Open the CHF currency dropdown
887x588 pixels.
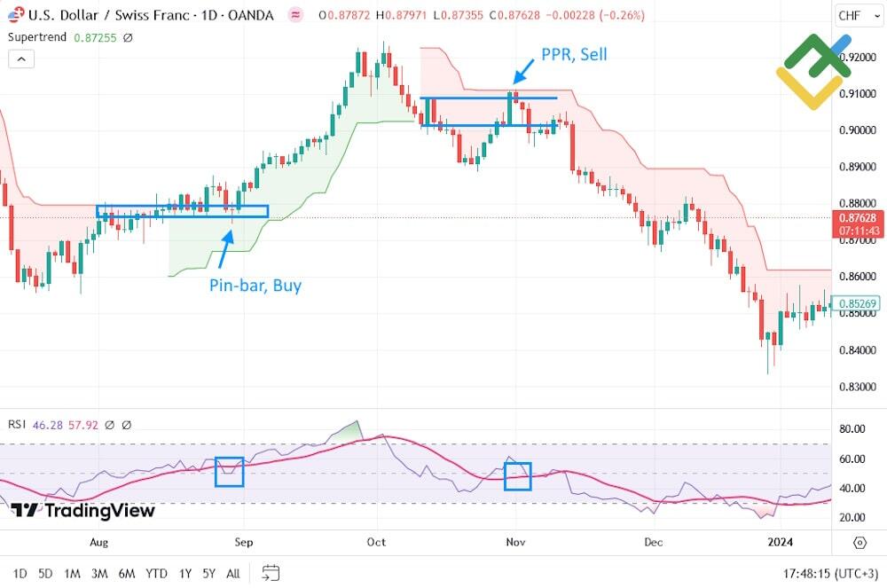[857, 15]
